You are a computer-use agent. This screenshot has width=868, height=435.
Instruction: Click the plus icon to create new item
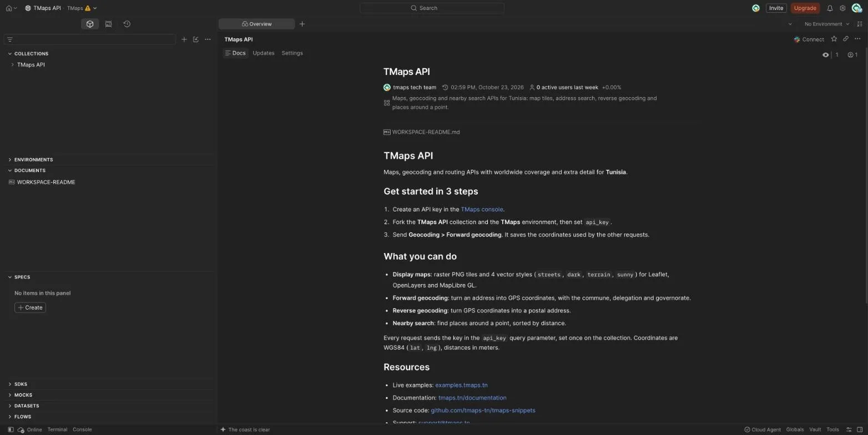coord(184,39)
